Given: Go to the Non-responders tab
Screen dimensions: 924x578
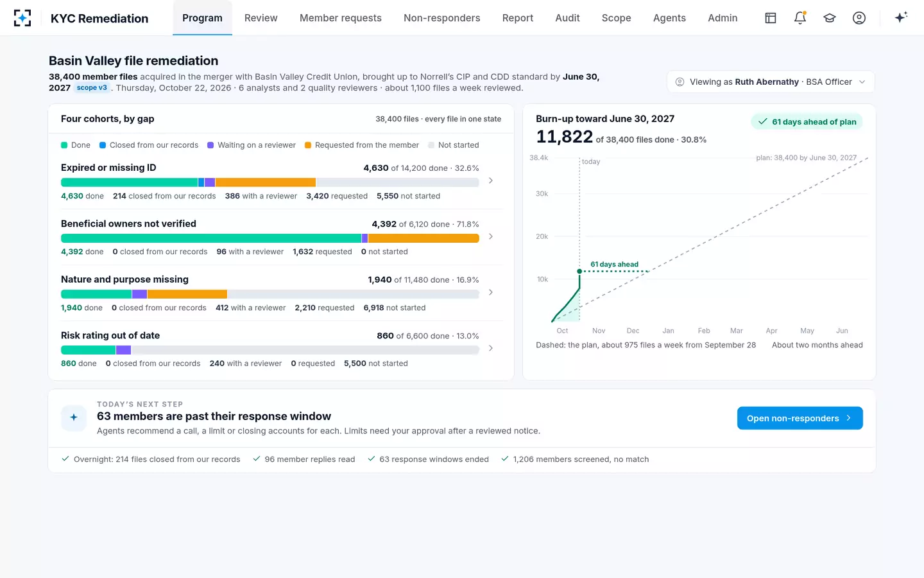Looking at the screenshot, I should pos(442,18).
